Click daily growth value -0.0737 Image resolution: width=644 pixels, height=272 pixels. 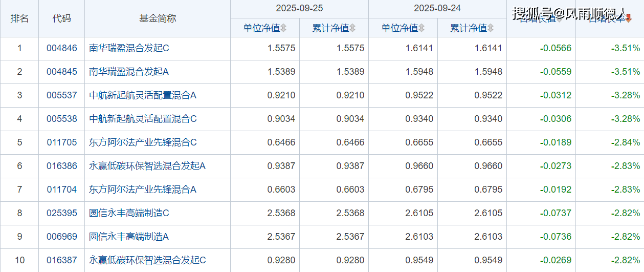pyautogui.click(x=556, y=213)
